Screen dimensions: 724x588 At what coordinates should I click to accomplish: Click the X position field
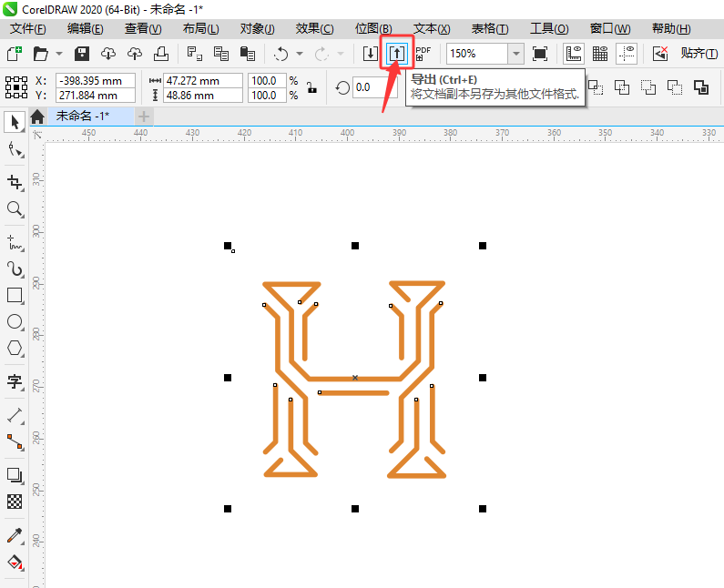(x=96, y=80)
